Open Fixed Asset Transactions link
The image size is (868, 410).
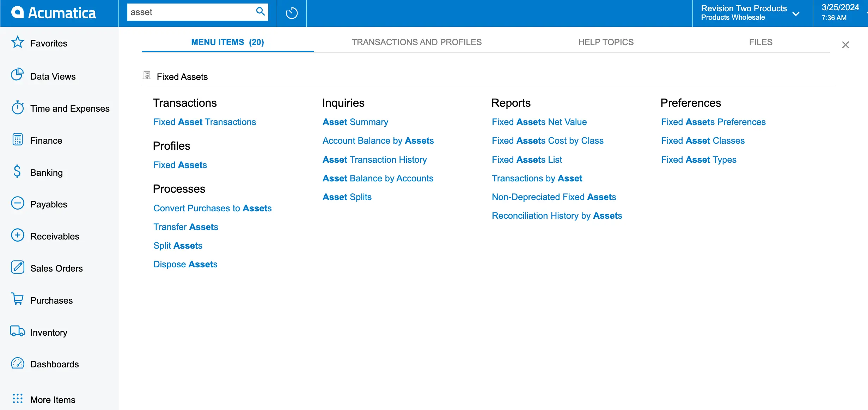point(204,122)
